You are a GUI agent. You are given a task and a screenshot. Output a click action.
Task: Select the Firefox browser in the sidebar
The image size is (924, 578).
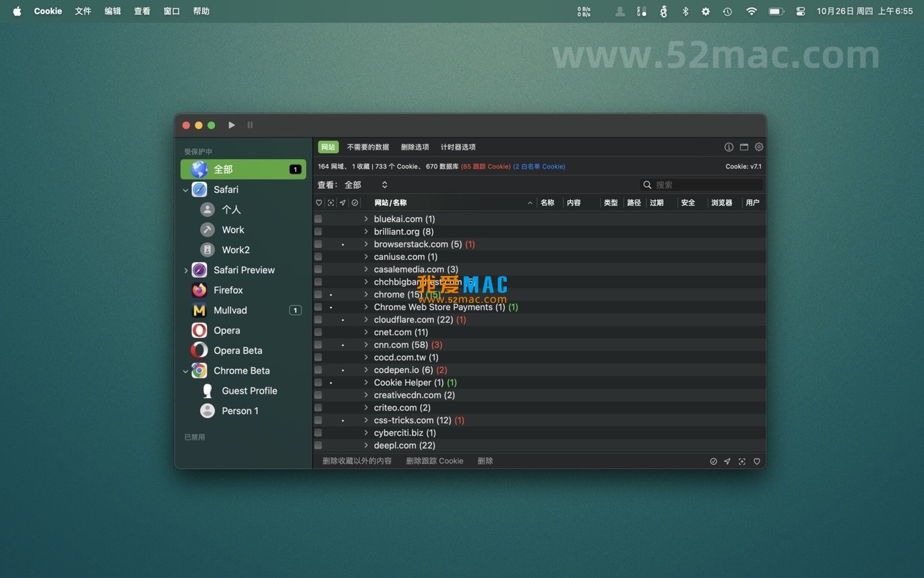[x=228, y=290]
